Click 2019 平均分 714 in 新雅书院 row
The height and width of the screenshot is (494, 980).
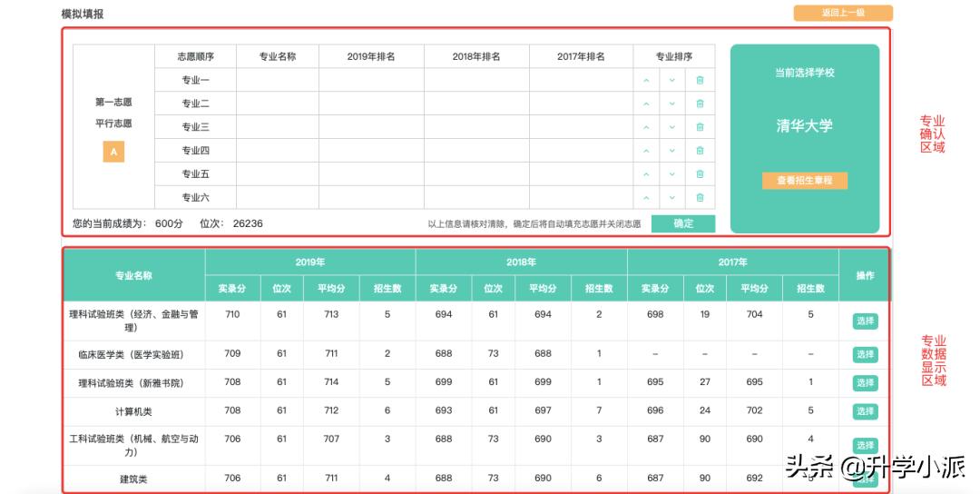pyautogui.click(x=331, y=381)
